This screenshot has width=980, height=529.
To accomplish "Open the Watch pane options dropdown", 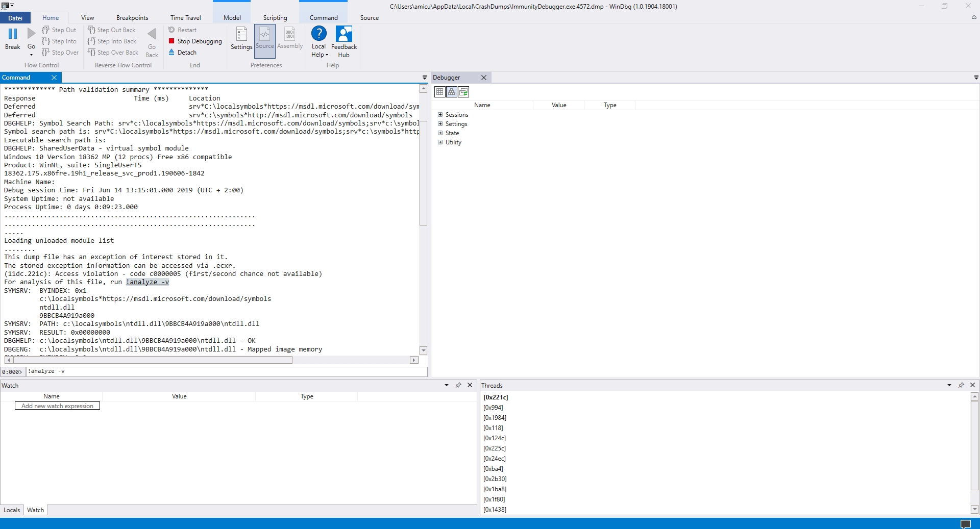I will pos(447,385).
